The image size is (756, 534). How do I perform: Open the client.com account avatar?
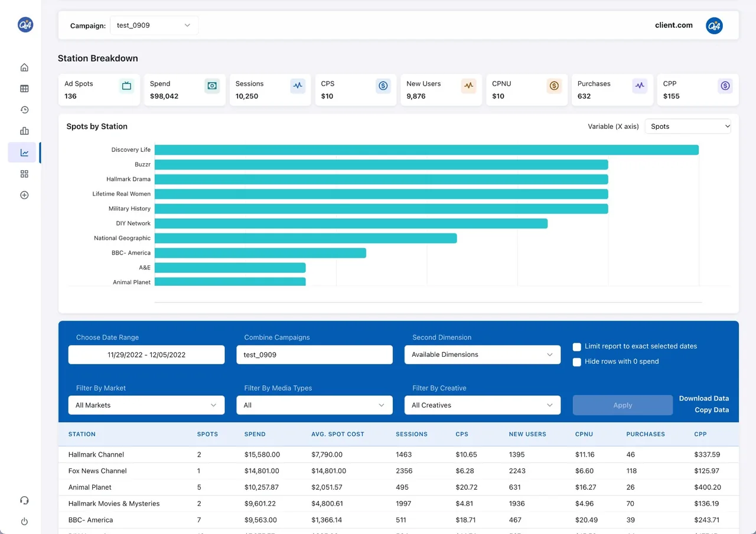(714, 25)
